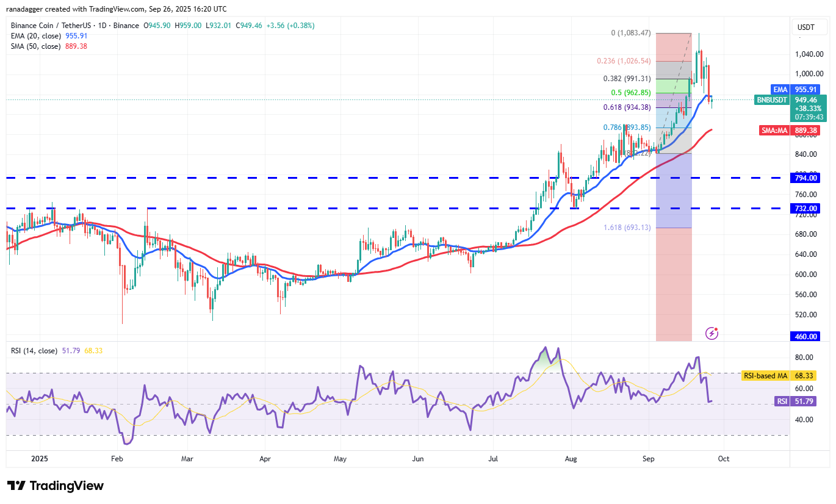
Task: Click the Fibonacci green zone color band
Action: pyautogui.click(x=674, y=86)
